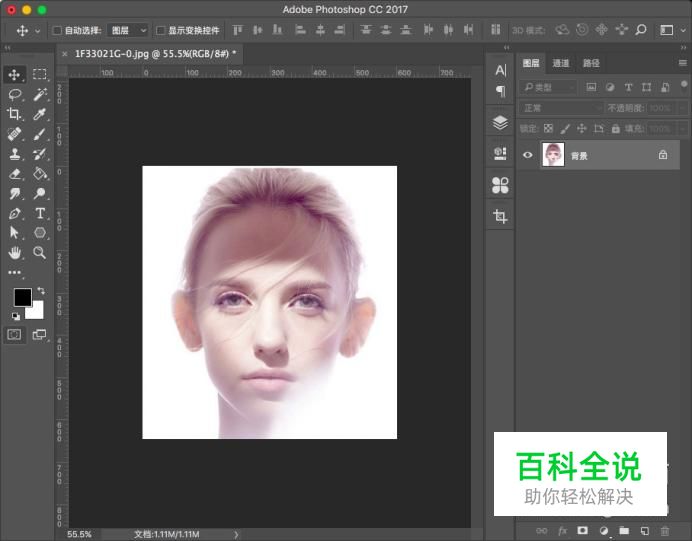This screenshot has height=541, width=692.
Task: Select the Lasso tool
Action: coord(15,94)
